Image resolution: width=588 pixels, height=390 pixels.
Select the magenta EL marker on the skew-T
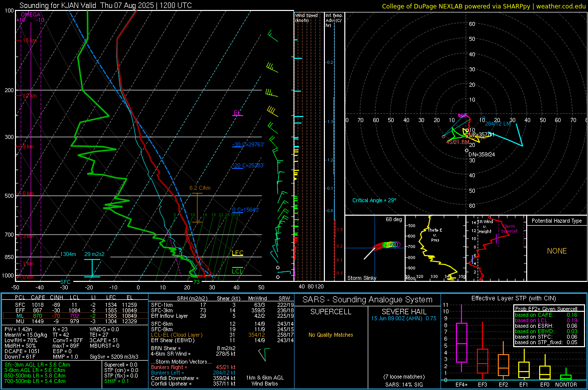pos(237,113)
